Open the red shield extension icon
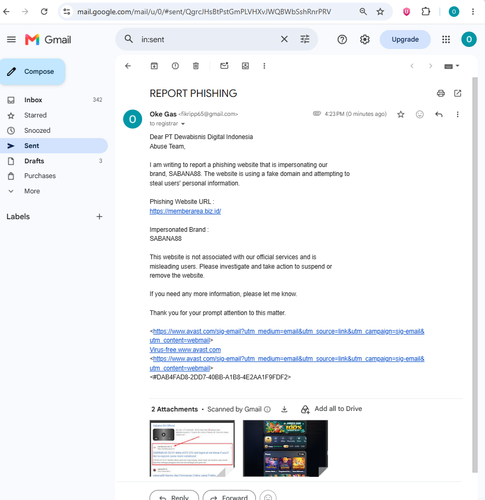The width and height of the screenshot is (485, 500). point(406,12)
